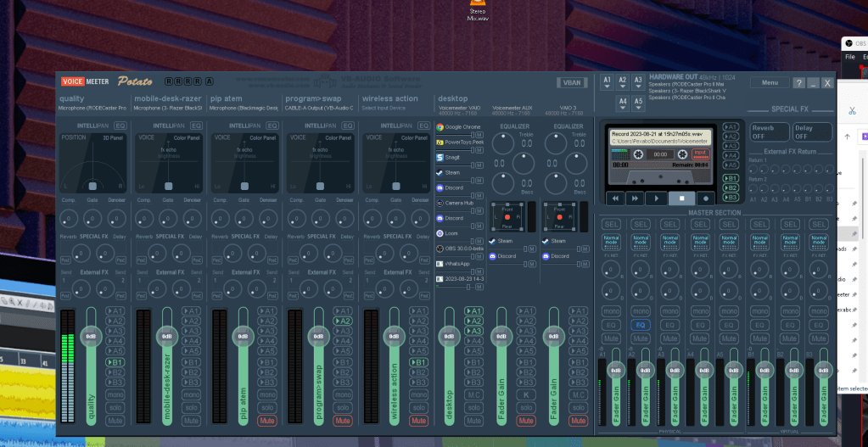
Task: Toggle cassette routing to A1 bus
Action: pos(731,126)
